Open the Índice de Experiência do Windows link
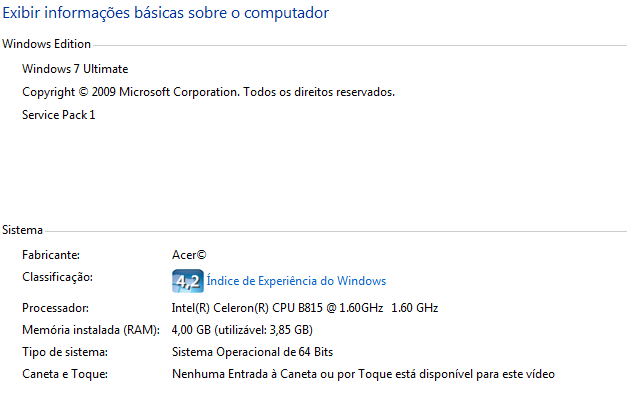627x399 pixels. tap(296, 281)
